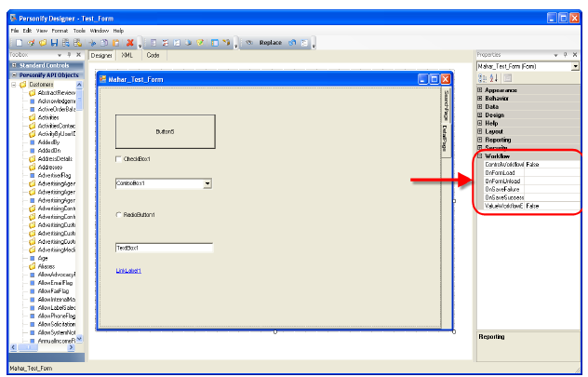588x377 pixels.
Task: Click the New file toolbar icon
Action: pyautogui.click(x=18, y=43)
